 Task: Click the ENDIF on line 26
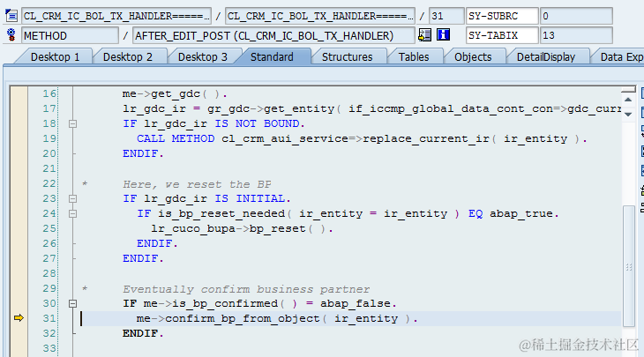157,243
